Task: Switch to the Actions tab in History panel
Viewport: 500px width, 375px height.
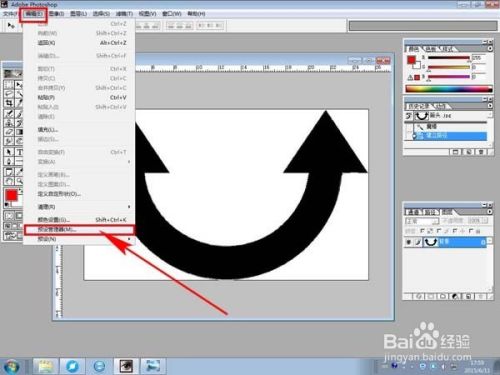Action: tap(441, 106)
